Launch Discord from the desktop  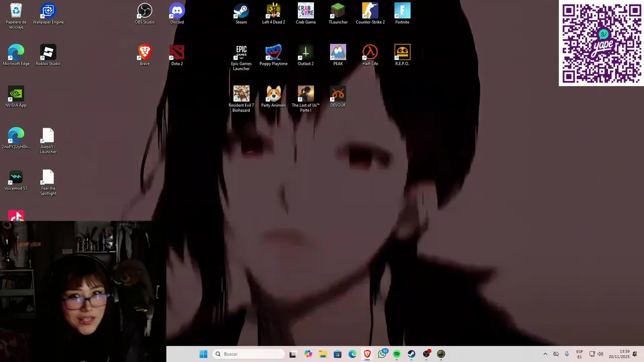177,14
